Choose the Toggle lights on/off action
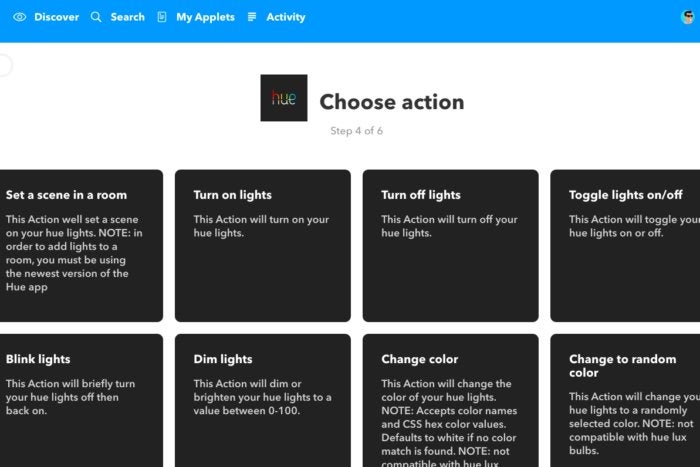This screenshot has height=467, width=700. coord(625,246)
